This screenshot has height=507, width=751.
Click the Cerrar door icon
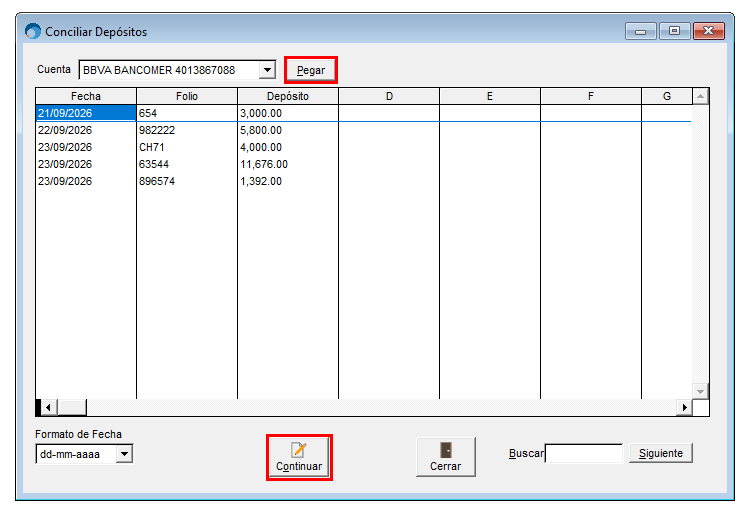pos(445,450)
